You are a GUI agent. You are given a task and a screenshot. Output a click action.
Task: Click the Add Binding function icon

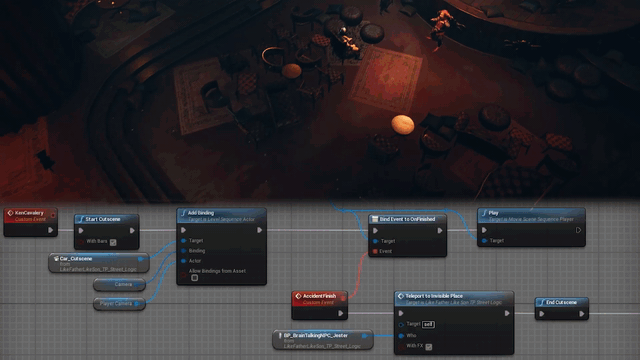click(183, 213)
